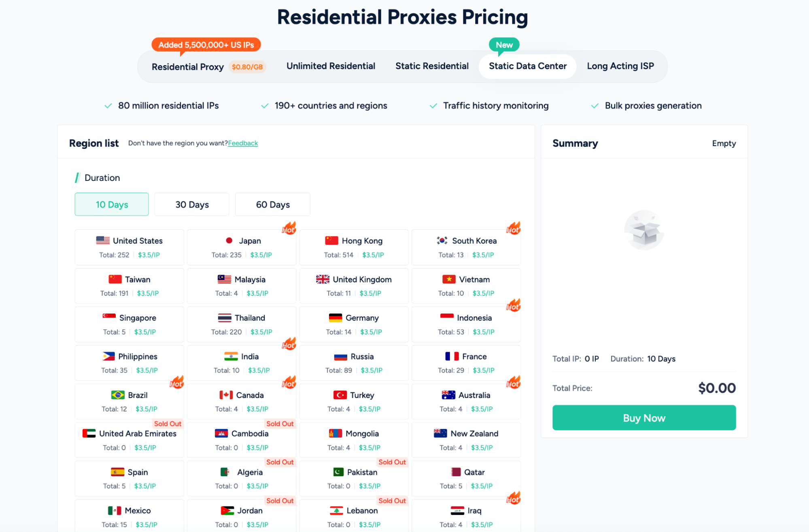The width and height of the screenshot is (809, 532).
Task: Click the United States flag icon
Action: pos(103,240)
